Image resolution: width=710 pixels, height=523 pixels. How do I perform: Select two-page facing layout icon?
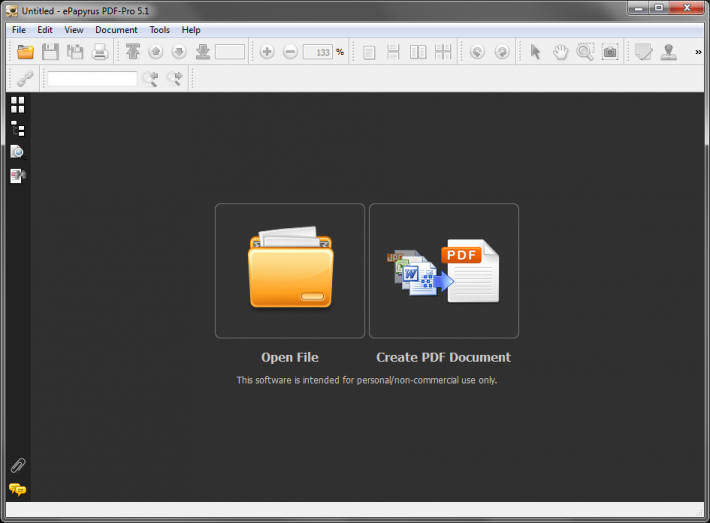pos(418,52)
